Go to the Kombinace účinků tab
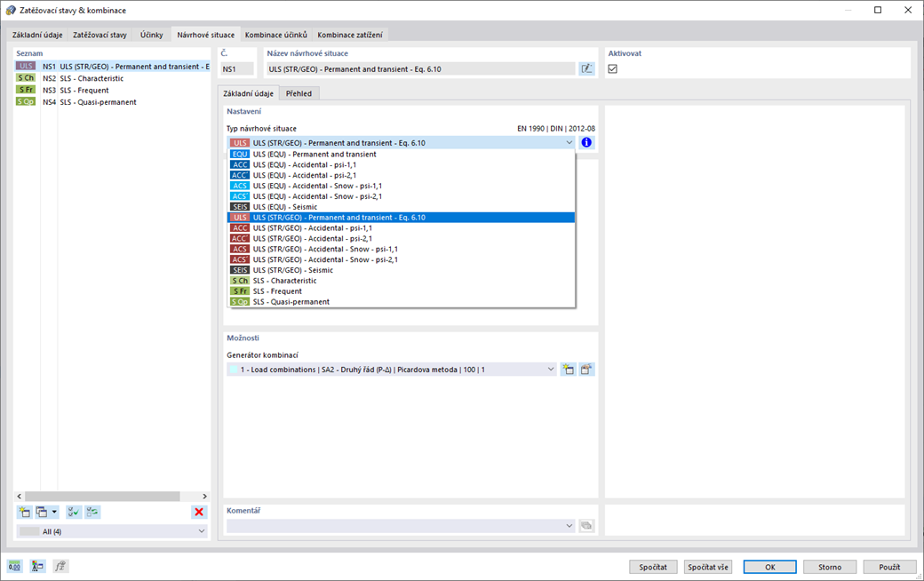 pos(275,35)
